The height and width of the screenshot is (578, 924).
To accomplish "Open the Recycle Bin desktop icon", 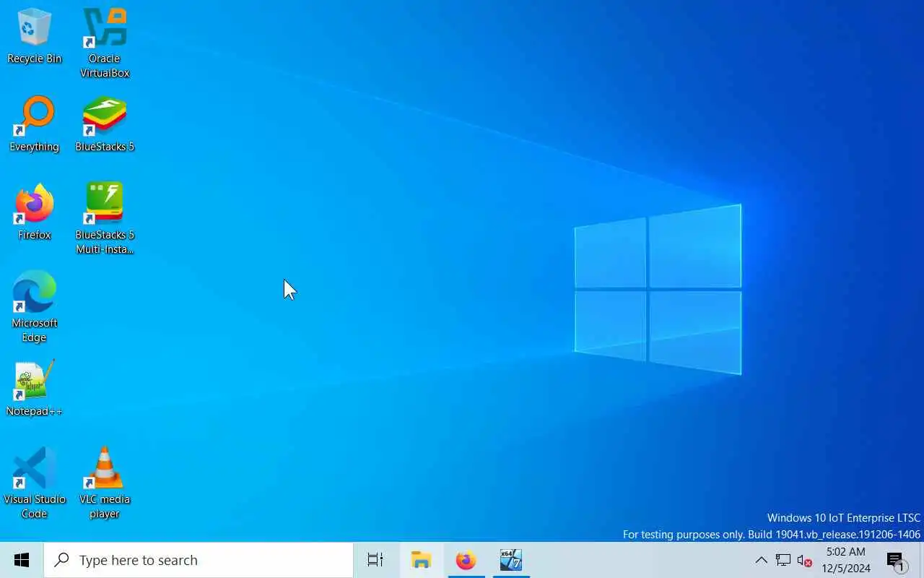I will coord(34,36).
